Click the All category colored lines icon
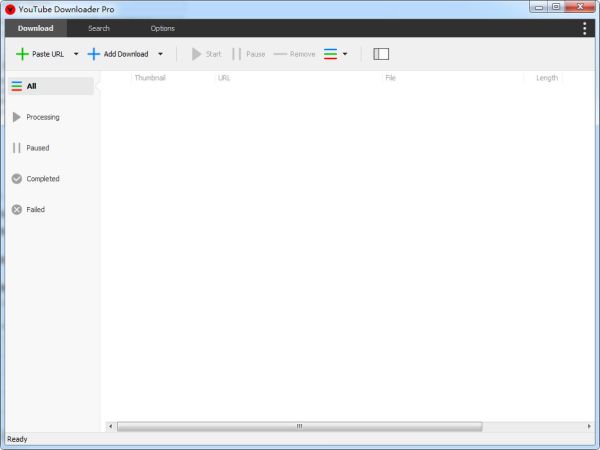This screenshot has height=450, width=600. tap(16, 86)
